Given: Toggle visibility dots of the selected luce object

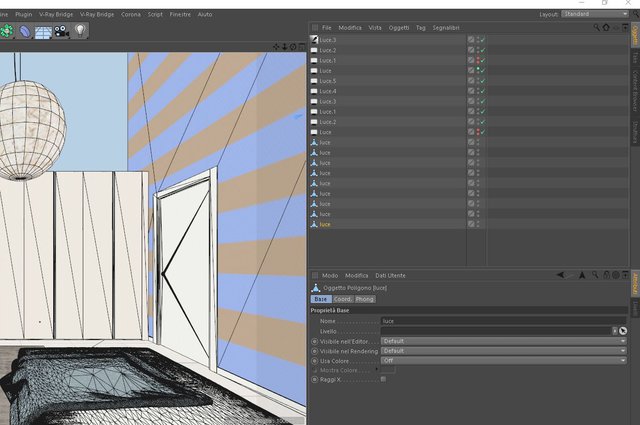Looking at the screenshot, I should pos(478,224).
